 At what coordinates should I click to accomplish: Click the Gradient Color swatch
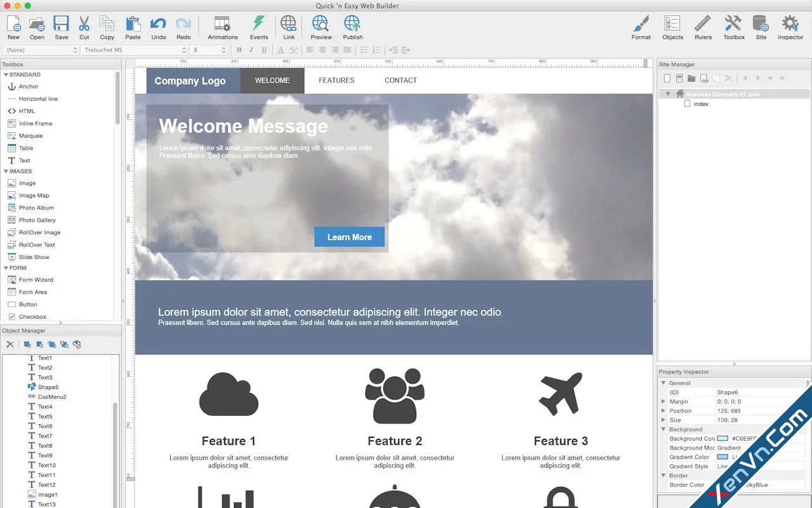(x=723, y=457)
